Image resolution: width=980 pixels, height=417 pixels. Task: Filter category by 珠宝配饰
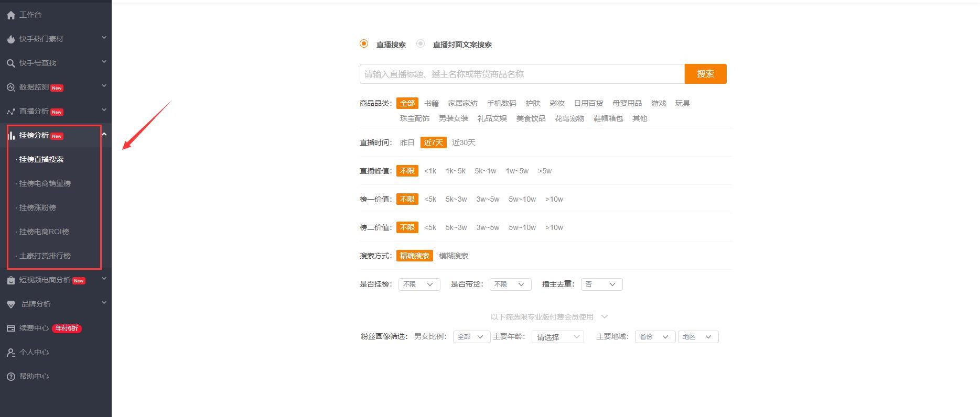click(x=415, y=118)
